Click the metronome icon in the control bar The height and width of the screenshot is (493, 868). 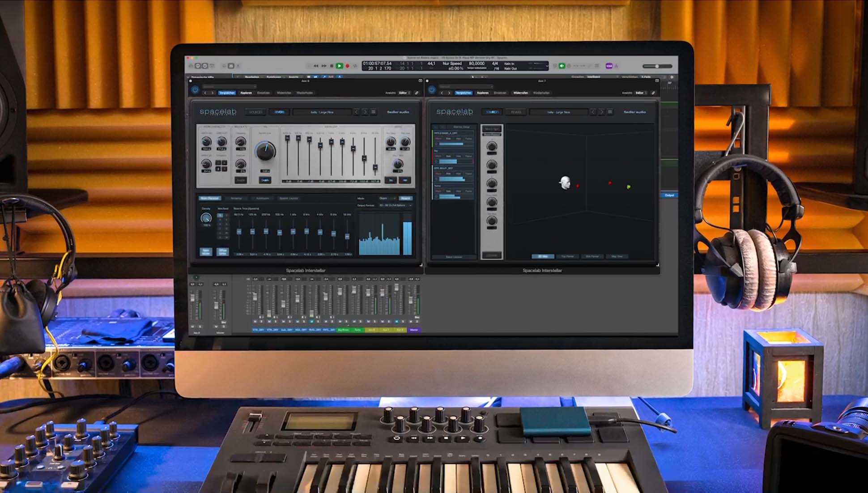[x=569, y=66]
